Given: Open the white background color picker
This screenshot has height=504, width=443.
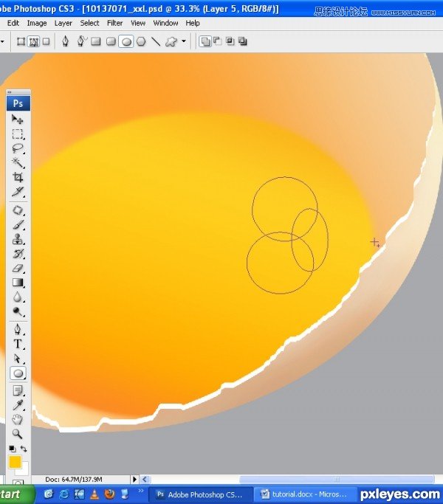Looking at the screenshot, I should (24, 470).
